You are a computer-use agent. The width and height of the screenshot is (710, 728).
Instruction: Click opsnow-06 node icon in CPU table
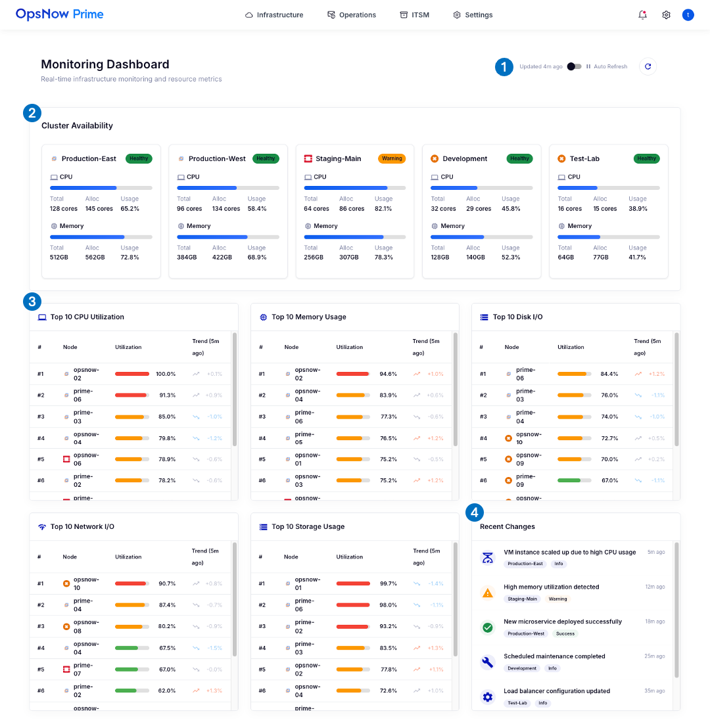click(x=66, y=459)
